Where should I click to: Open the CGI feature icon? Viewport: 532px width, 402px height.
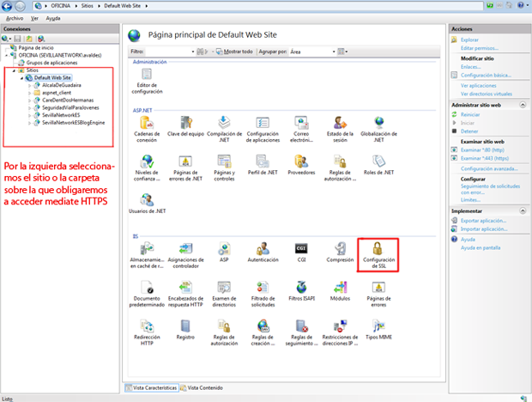(301, 252)
